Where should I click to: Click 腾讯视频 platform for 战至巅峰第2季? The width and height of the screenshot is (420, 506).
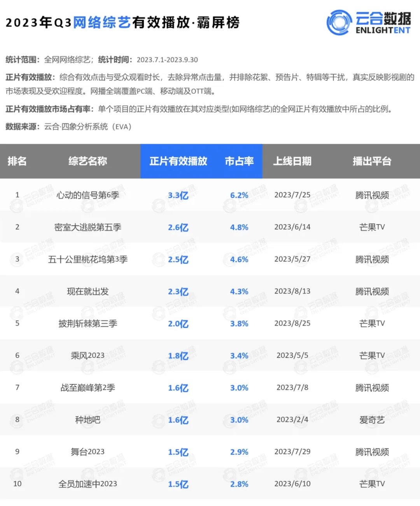[372, 388]
